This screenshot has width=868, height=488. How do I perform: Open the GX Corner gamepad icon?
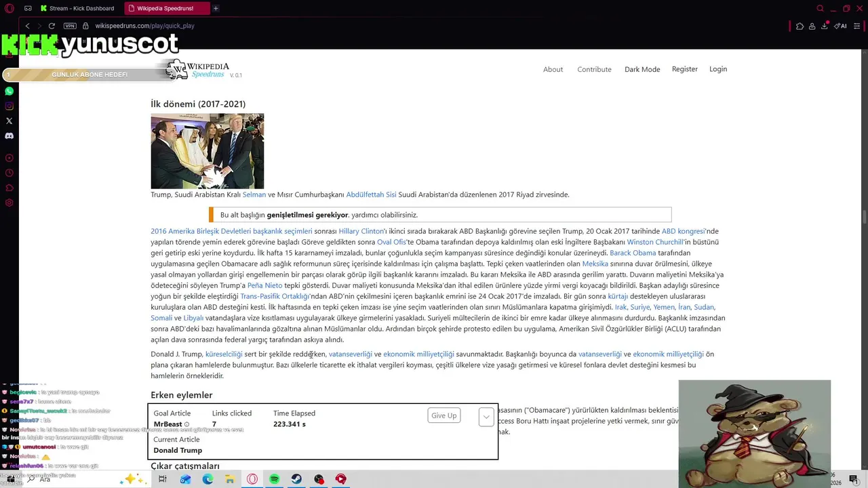click(x=28, y=9)
